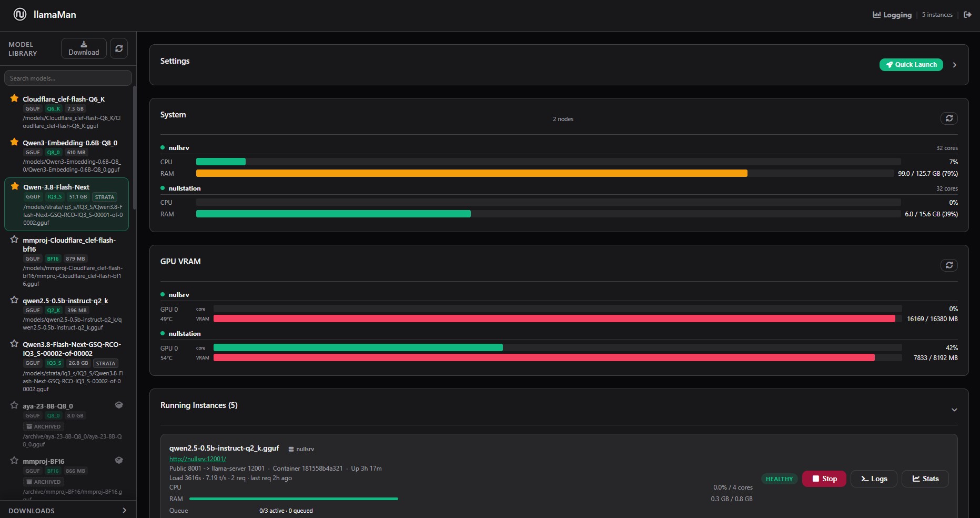
Task: Open Logs for qwen2.5-0.5b instance
Action: [x=874, y=479]
